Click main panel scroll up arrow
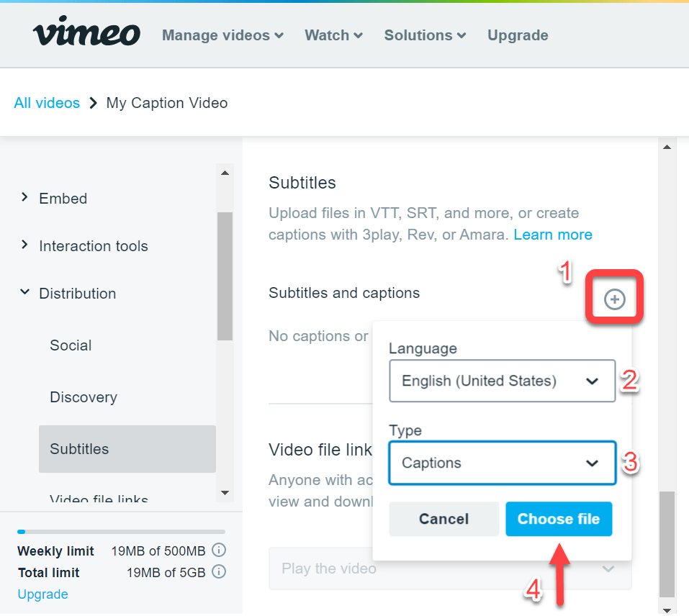The width and height of the screenshot is (689, 616). tap(667, 147)
